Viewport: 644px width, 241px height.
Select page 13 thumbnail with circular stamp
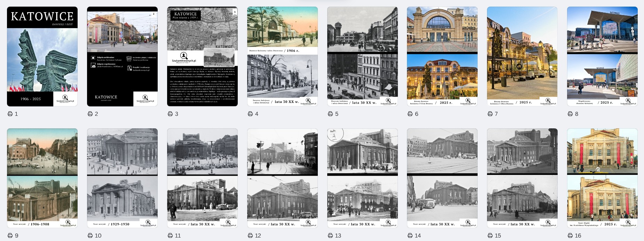(362, 178)
